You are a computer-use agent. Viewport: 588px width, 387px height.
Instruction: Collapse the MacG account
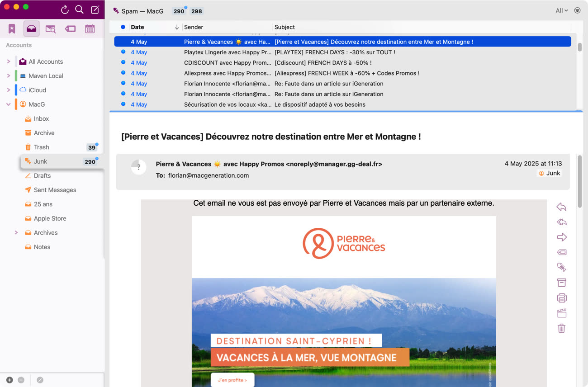coord(8,104)
